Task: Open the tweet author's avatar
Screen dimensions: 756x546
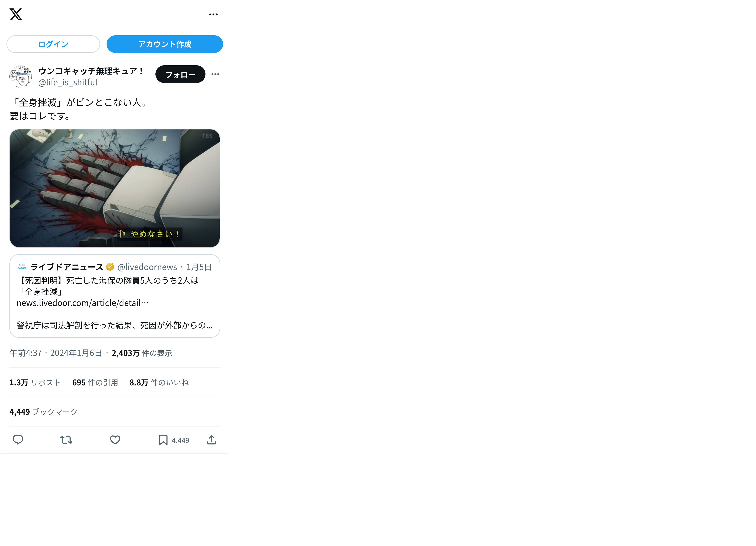Action: click(x=21, y=76)
